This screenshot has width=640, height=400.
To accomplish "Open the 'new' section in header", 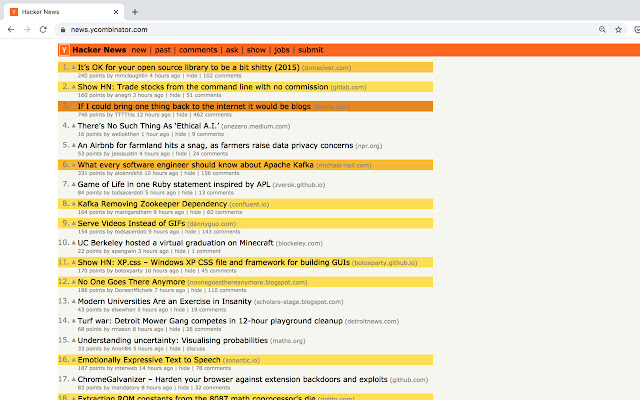I will pyautogui.click(x=139, y=50).
